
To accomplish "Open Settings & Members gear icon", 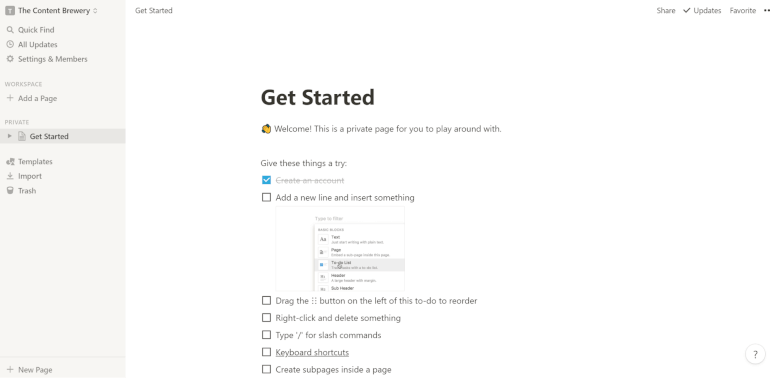I will (x=10, y=59).
